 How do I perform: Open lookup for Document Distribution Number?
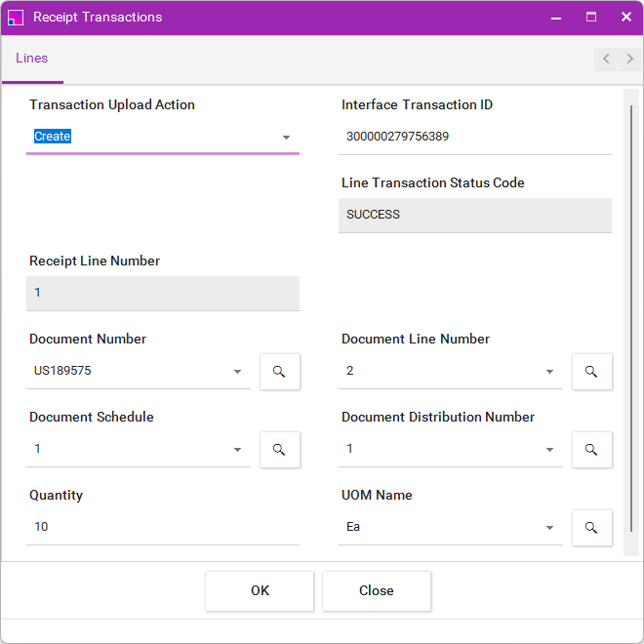pos(591,450)
